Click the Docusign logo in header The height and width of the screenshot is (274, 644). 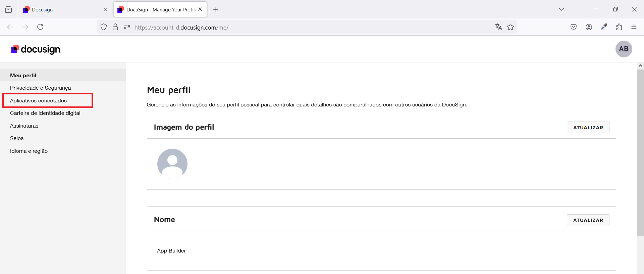(36, 49)
